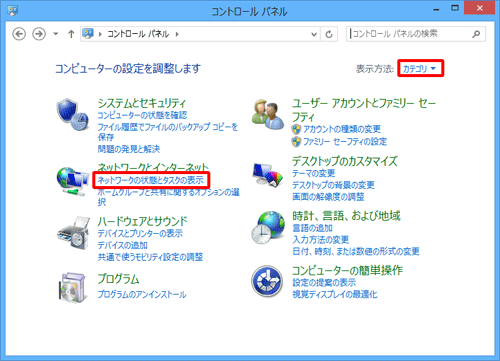Click the コントロール パネル breadcrumb item
The image size is (500, 361).
(x=138, y=34)
